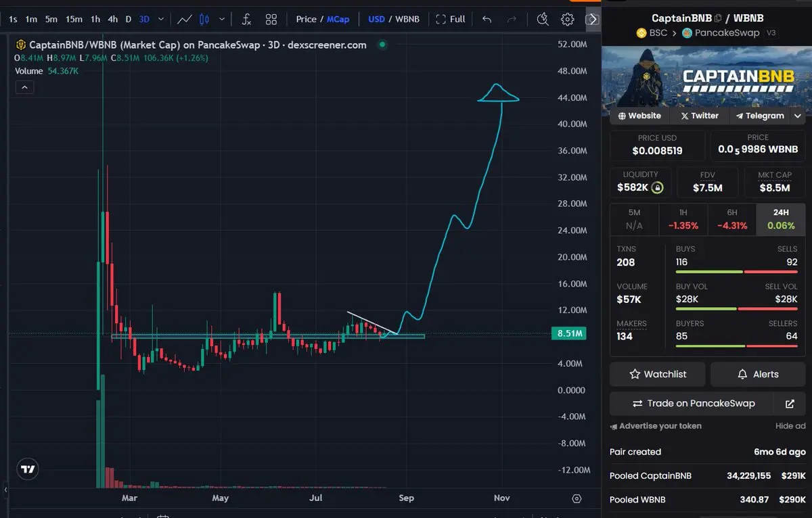Open the token Telegram link
Viewport: 812px width, 518px height.
[760, 116]
